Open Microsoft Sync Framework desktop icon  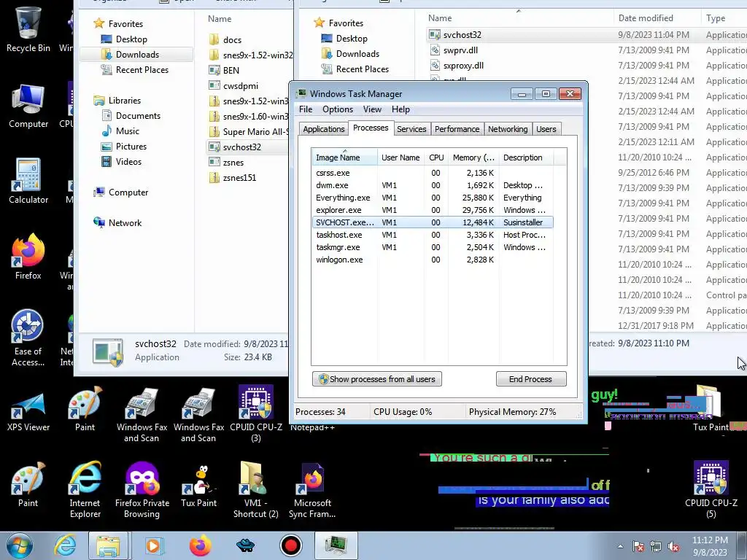coord(312,489)
